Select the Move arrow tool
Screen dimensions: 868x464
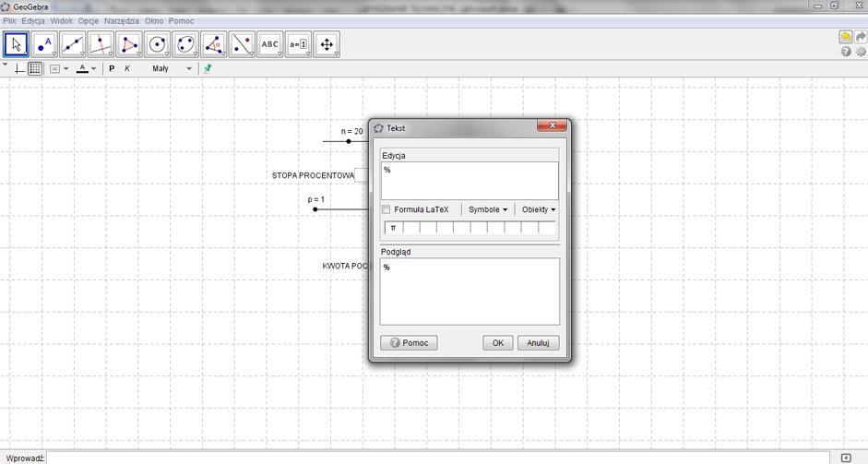click(16, 44)
